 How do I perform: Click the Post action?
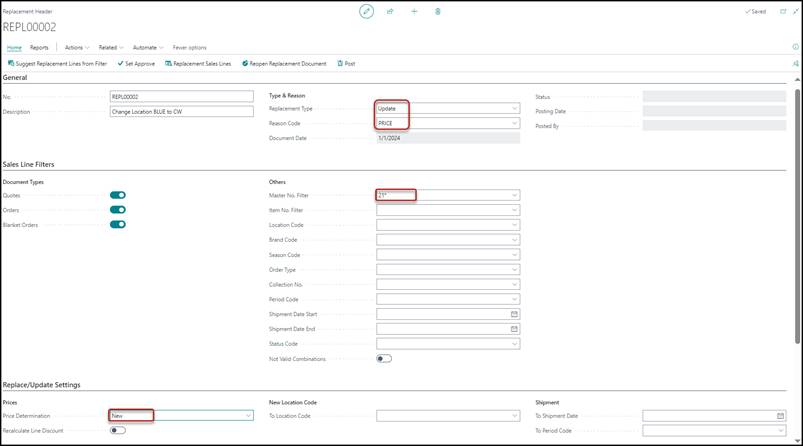tap(346, 63)
